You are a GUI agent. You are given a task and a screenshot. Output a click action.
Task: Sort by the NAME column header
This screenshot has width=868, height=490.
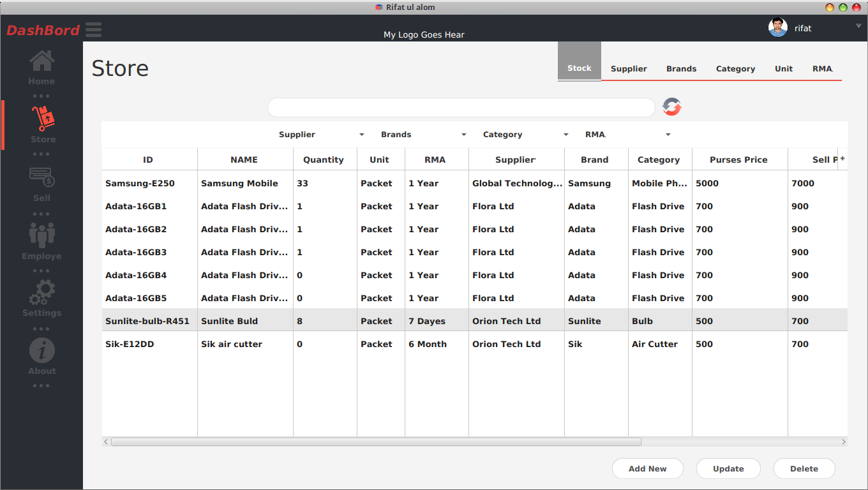(245, 160)
